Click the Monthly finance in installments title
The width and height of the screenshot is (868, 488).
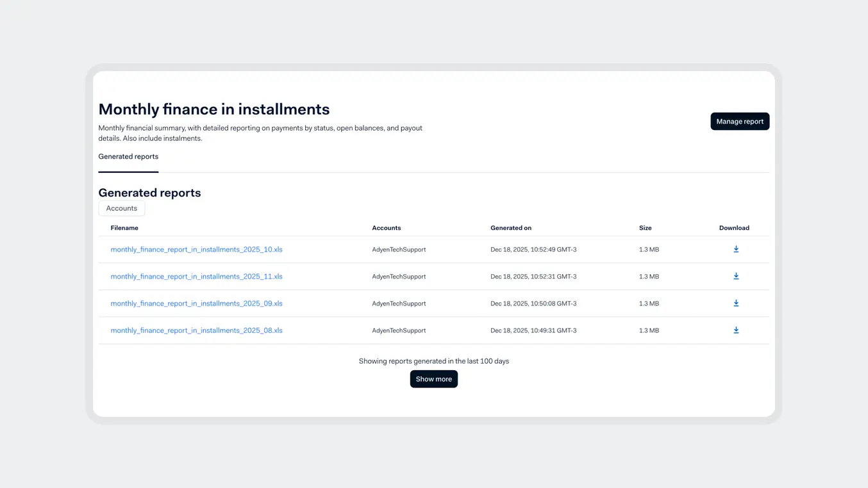(213, 109)
